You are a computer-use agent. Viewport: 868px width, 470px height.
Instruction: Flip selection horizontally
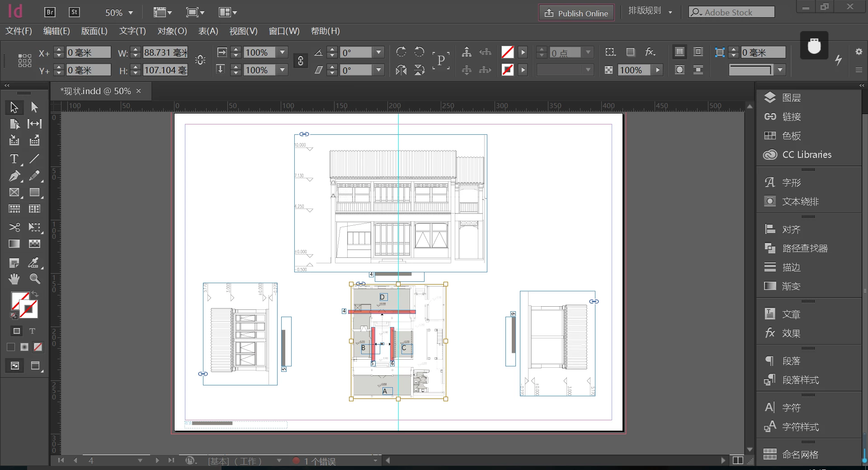tap(401, 70)
